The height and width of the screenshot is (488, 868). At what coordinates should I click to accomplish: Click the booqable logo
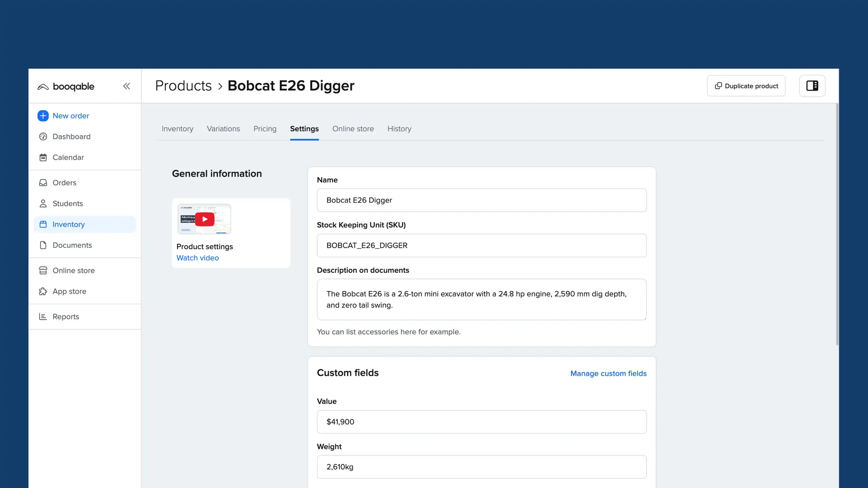[66, 86]
